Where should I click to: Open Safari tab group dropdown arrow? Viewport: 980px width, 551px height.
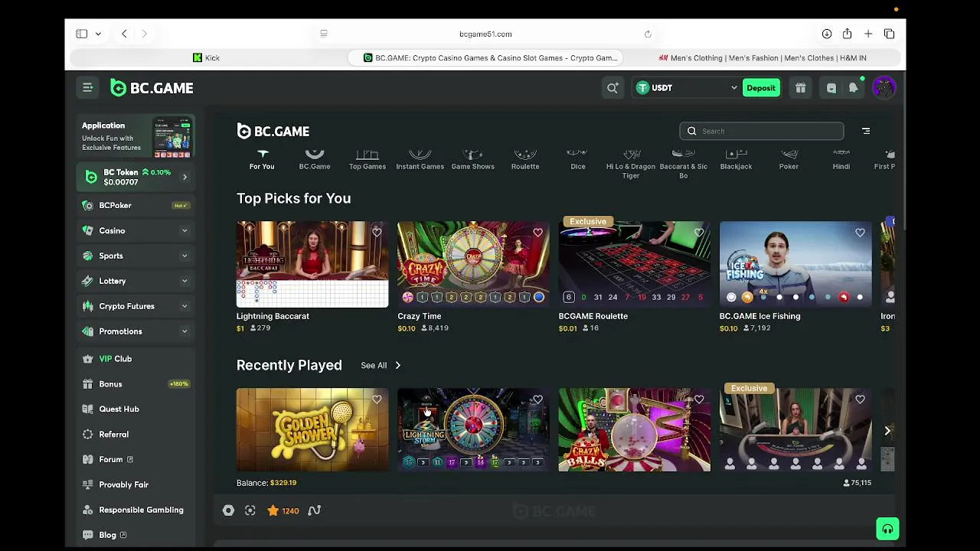point(98,34)
